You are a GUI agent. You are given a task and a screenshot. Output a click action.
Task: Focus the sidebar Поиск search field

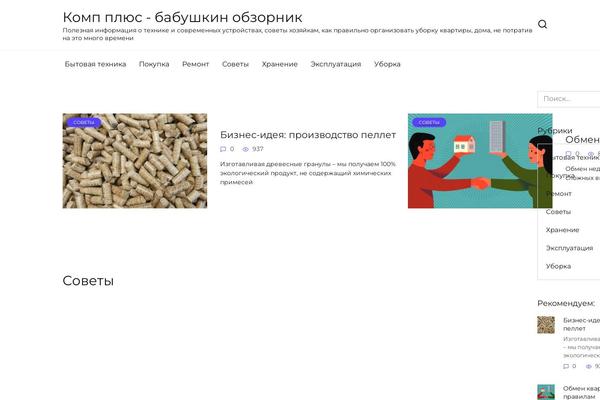coord(569,99)
